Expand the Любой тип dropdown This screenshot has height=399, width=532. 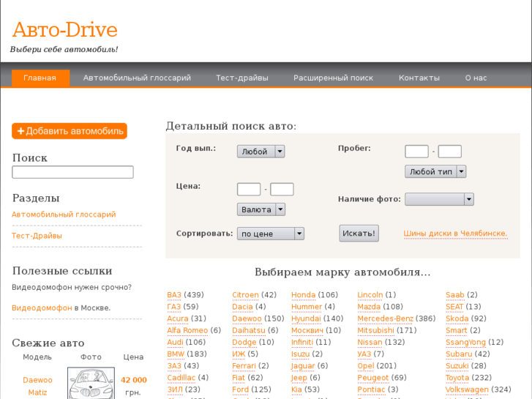(435, 171)
